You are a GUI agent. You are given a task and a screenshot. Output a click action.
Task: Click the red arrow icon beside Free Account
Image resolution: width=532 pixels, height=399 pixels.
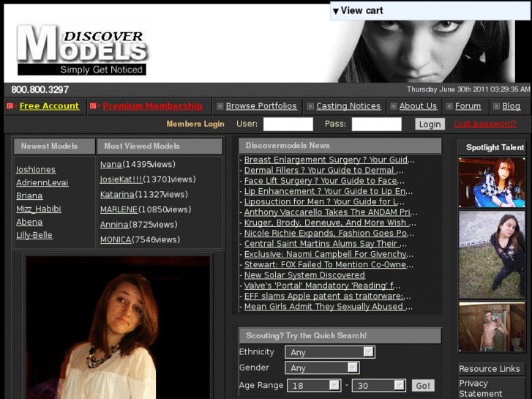coord(12,106)
